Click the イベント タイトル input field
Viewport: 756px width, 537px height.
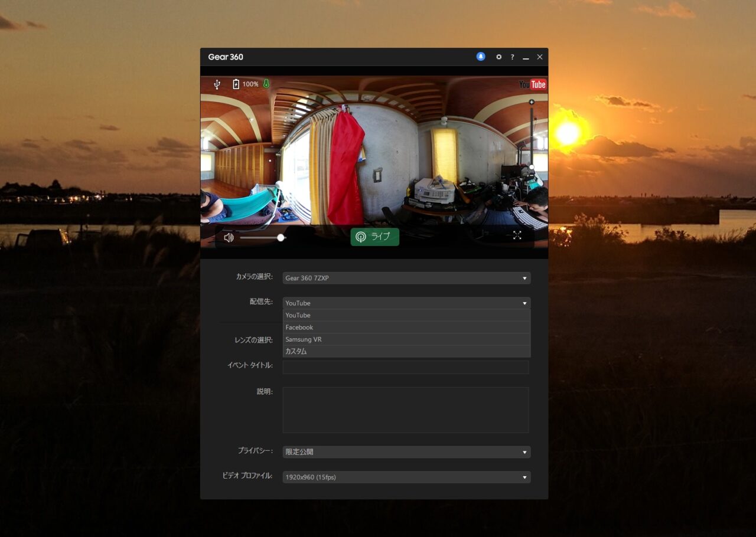click(406, 367)
